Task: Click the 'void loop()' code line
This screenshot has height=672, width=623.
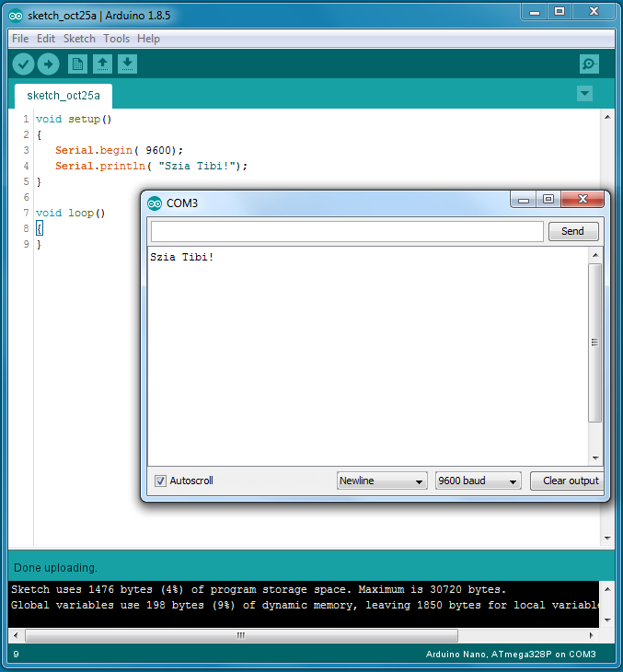Action: 70,213
